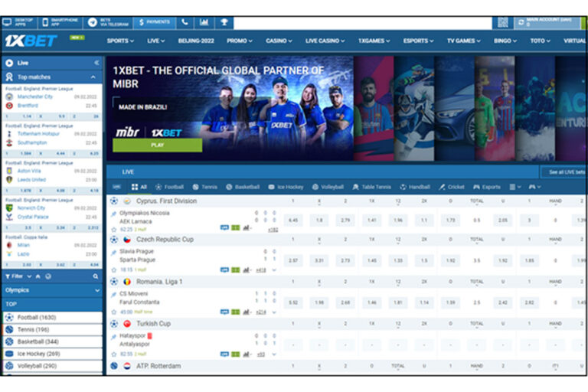Open Cyprus First Division league
The height and width of the screenshot is (392, 588).
click(x=166, y=201)
